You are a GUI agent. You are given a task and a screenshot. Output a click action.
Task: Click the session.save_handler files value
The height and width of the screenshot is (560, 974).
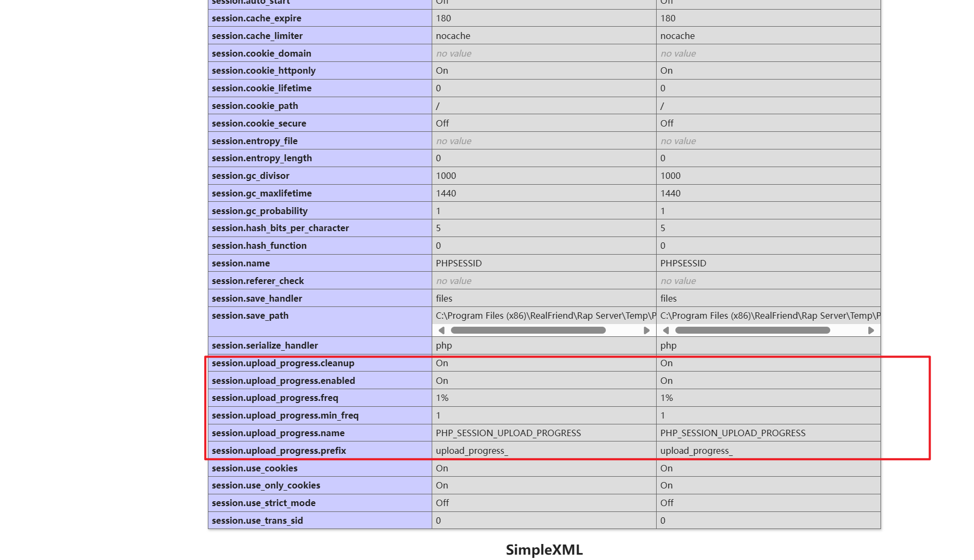coord(444,298)
